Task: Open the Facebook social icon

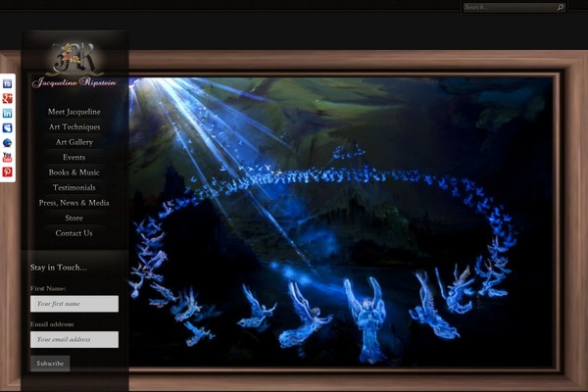Action: (x=7, y=83)
